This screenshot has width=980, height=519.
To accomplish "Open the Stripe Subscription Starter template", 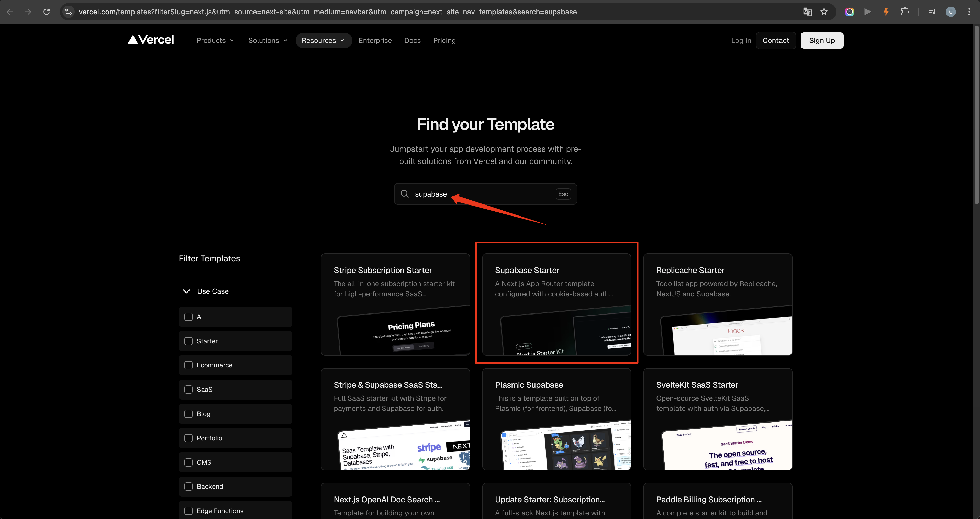I will (395, 305).
